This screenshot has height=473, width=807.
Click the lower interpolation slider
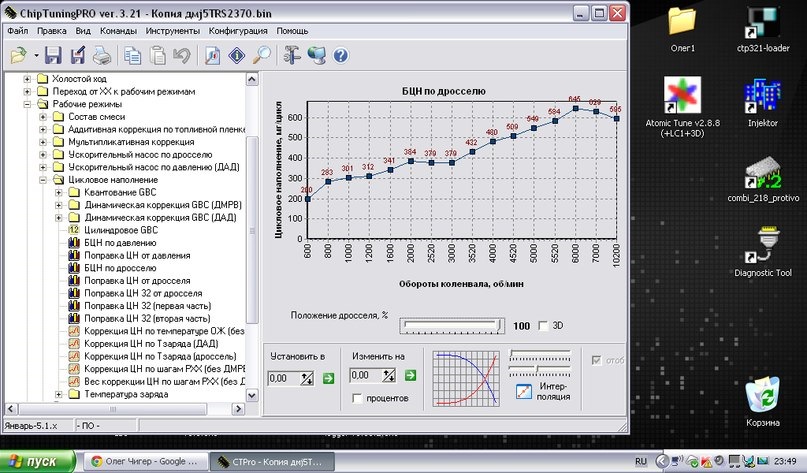click(x=539, y=370)
